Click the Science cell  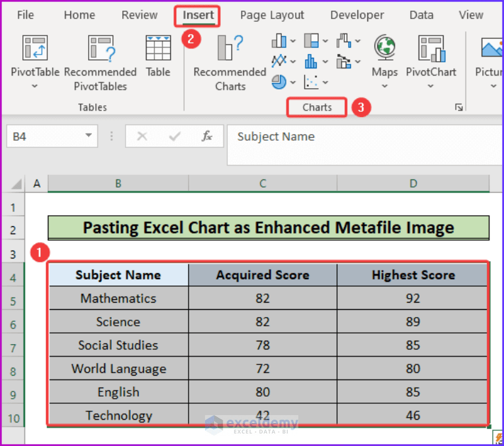tap(118, 322)
